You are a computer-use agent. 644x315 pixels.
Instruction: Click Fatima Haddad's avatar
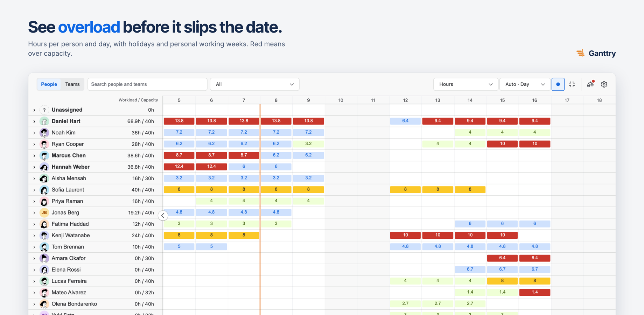tap(44, 224)
